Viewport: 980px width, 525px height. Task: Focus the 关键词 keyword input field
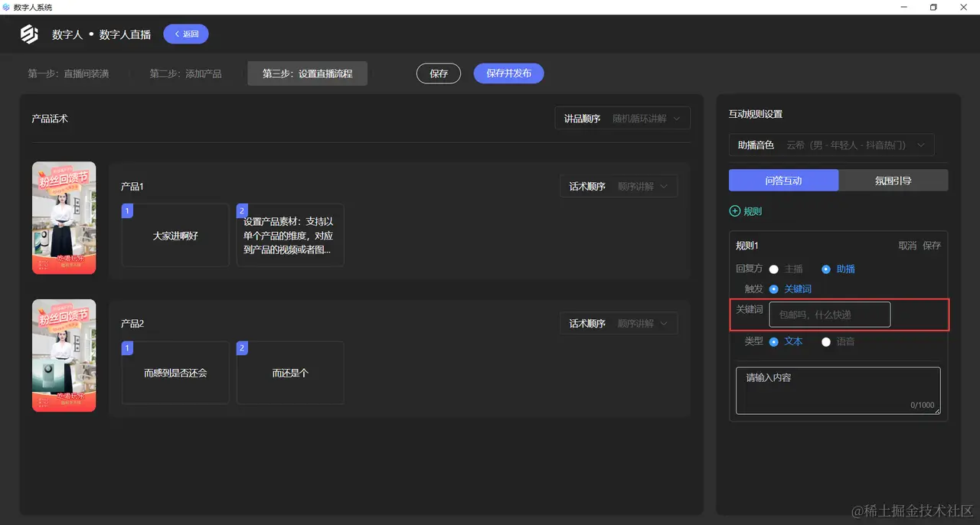point(830,315)
